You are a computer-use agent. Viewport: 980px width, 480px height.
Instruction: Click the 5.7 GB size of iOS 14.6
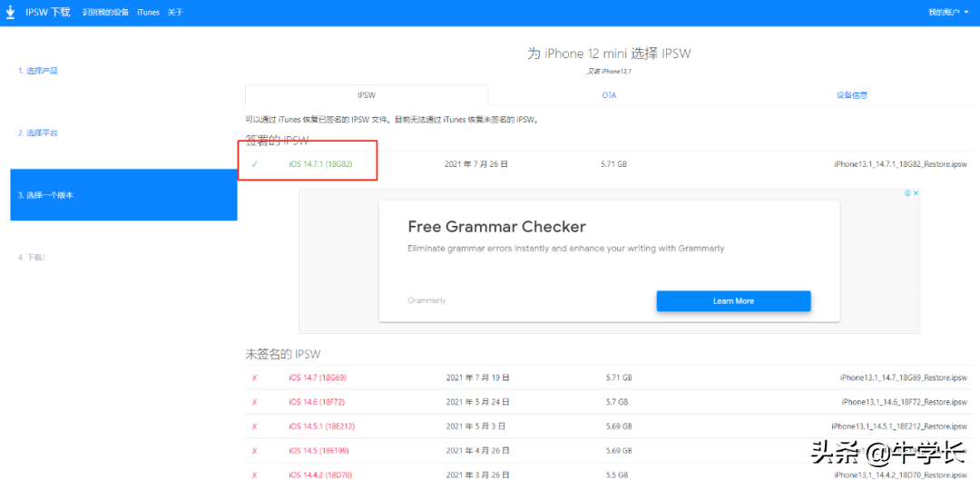pyautogui.click(x=617, y=401)
